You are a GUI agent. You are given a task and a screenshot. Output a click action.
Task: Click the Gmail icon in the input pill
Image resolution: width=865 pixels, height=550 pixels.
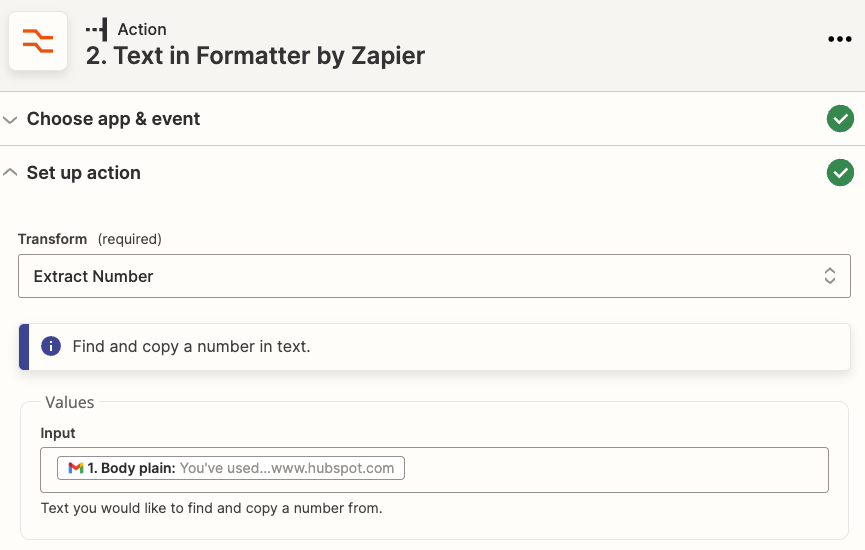[76, 468]
